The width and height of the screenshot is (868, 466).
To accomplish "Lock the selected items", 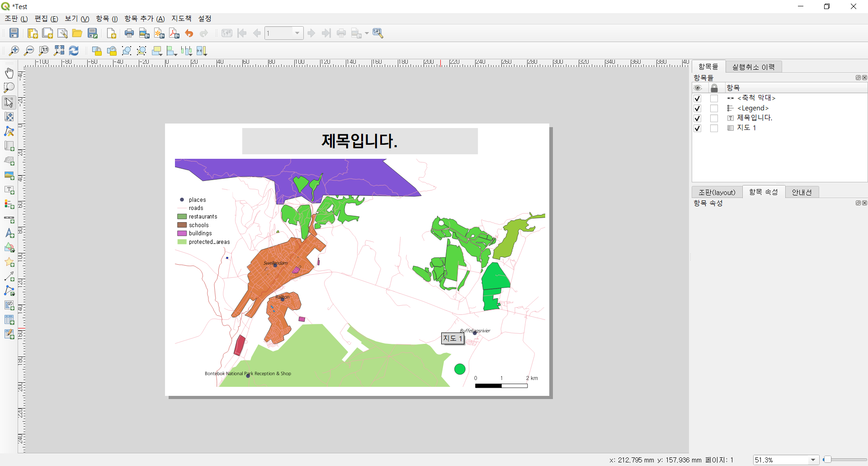I will 97,51.
